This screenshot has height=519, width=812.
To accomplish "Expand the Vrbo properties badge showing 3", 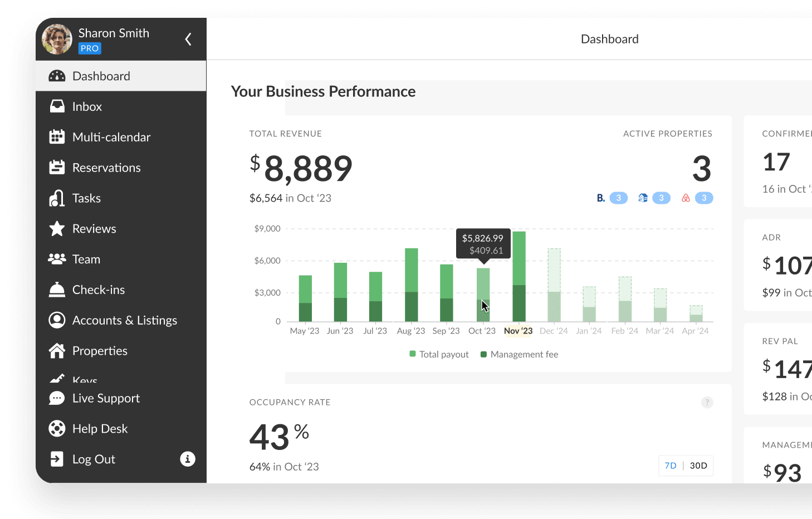I will (x=661, y=198).
